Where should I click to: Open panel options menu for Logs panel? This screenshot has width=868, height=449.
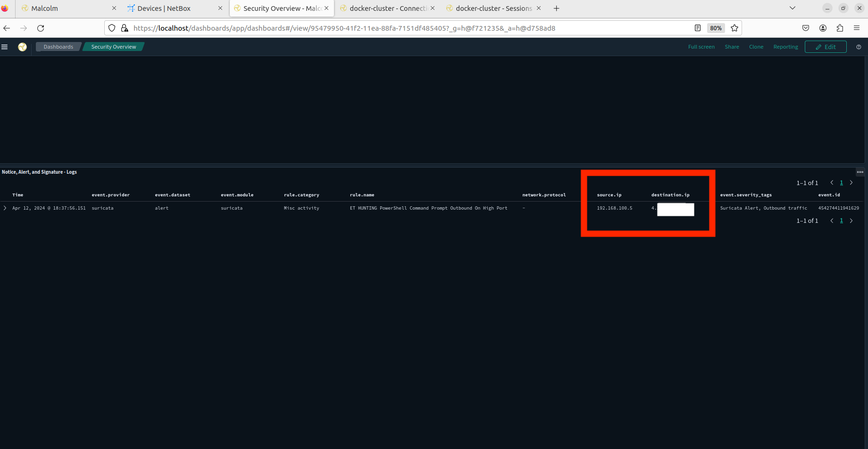click(x=860, y=172)
